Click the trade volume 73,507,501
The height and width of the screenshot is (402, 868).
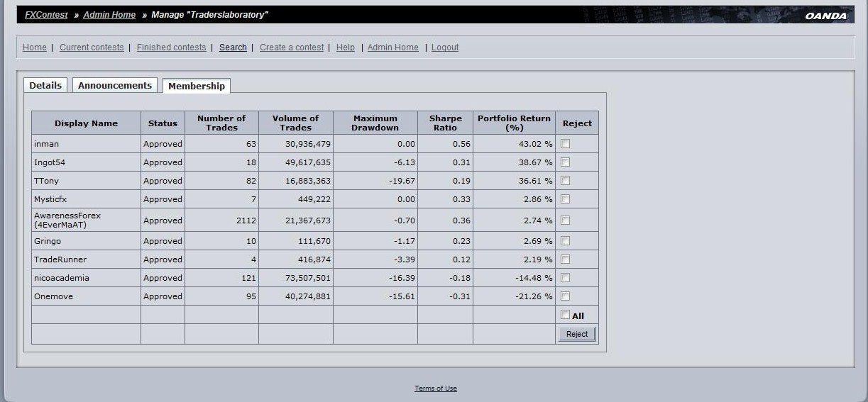(x=308, y=278)
